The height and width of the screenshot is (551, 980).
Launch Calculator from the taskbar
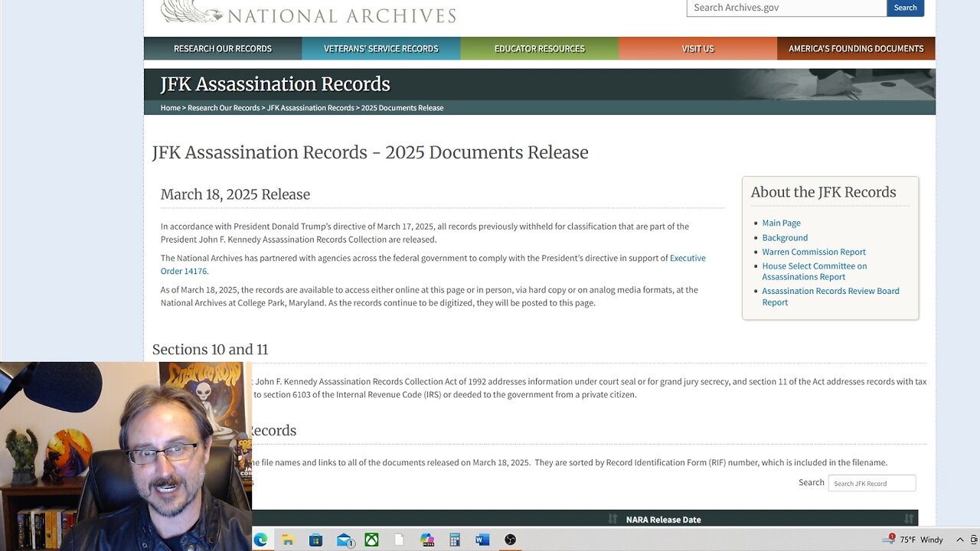tap(455, 540)
